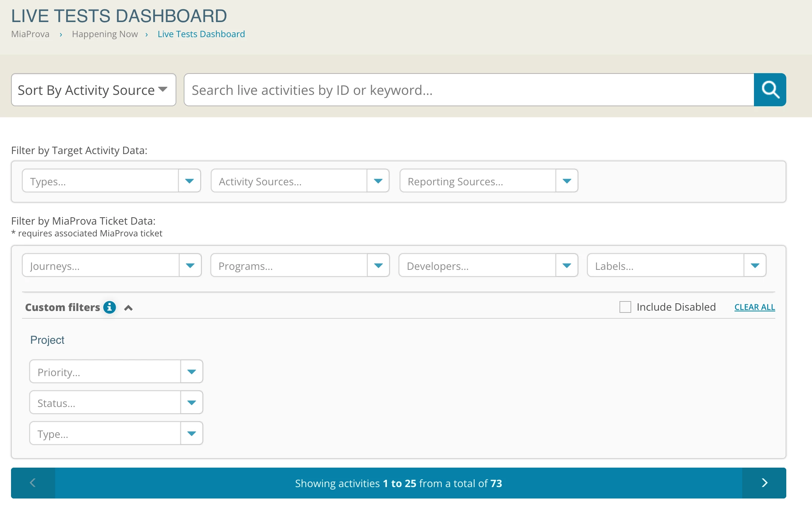Click the live activities search field

[x=469, y=90]
